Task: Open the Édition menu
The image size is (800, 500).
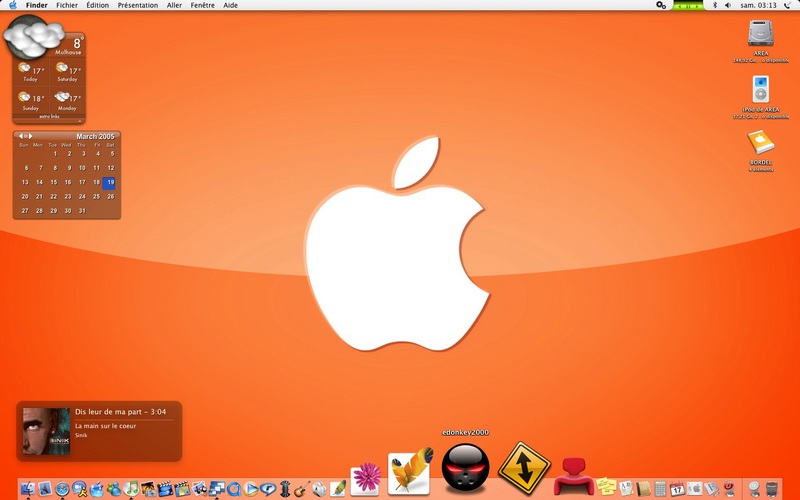Action: pyautogui.click(x=97, y=5)
